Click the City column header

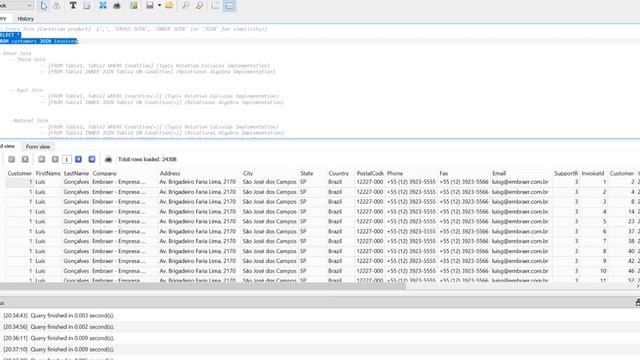pos(270,173)
